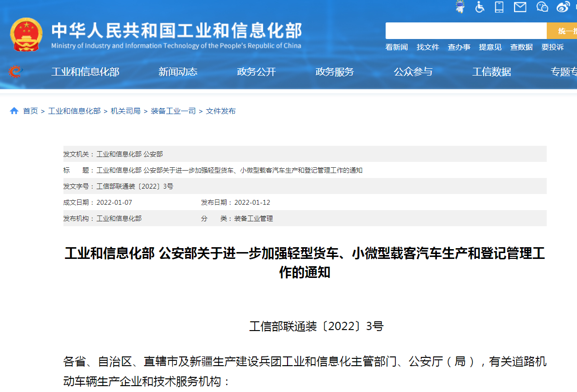Viewport: 577px width, 392px height.
Task: Click 发布日期 value 2022-01-12
Action: pos(252,202)
